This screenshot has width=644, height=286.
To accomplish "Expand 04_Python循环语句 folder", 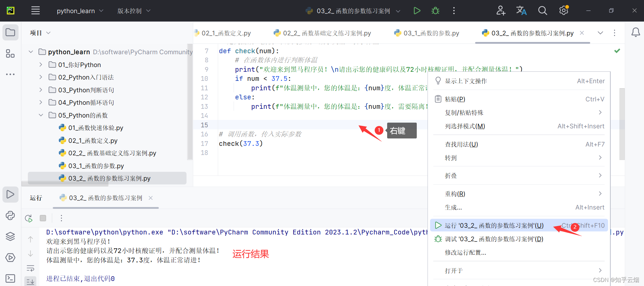I will point(41,102).
